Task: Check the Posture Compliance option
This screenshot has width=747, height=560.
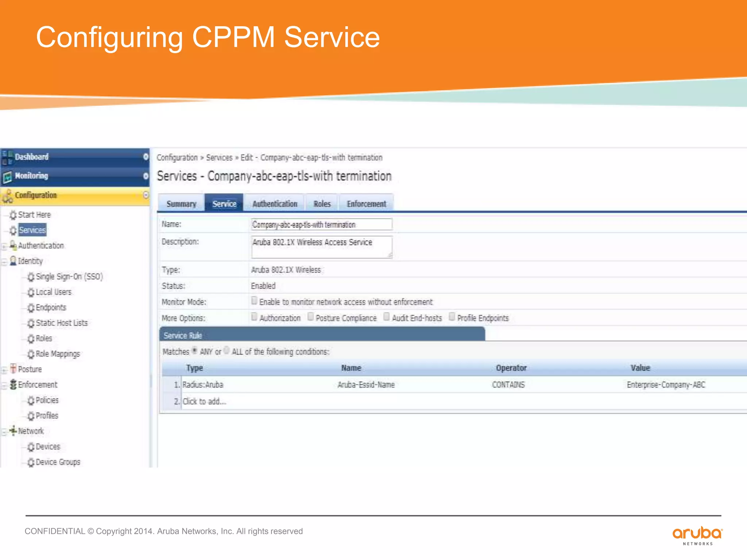Action: (310, 317)
